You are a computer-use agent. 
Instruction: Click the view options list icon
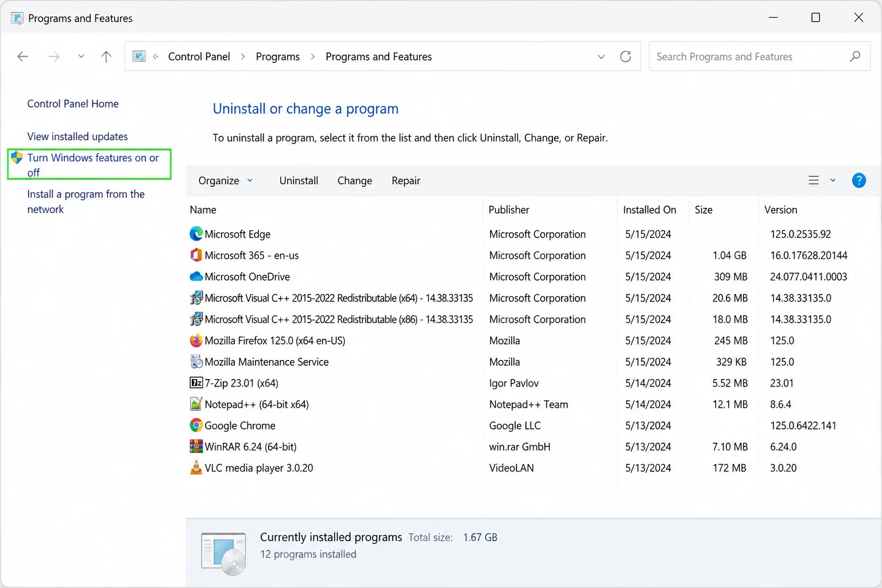pos(814,180)
